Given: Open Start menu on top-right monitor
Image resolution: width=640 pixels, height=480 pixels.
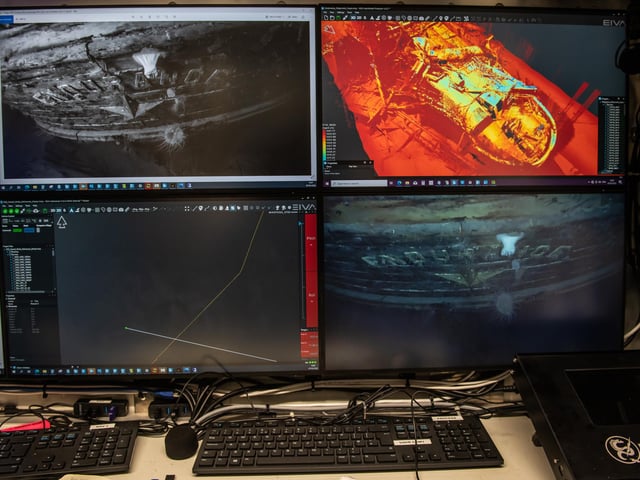Looking at the screenshot, I should [327, 184].
